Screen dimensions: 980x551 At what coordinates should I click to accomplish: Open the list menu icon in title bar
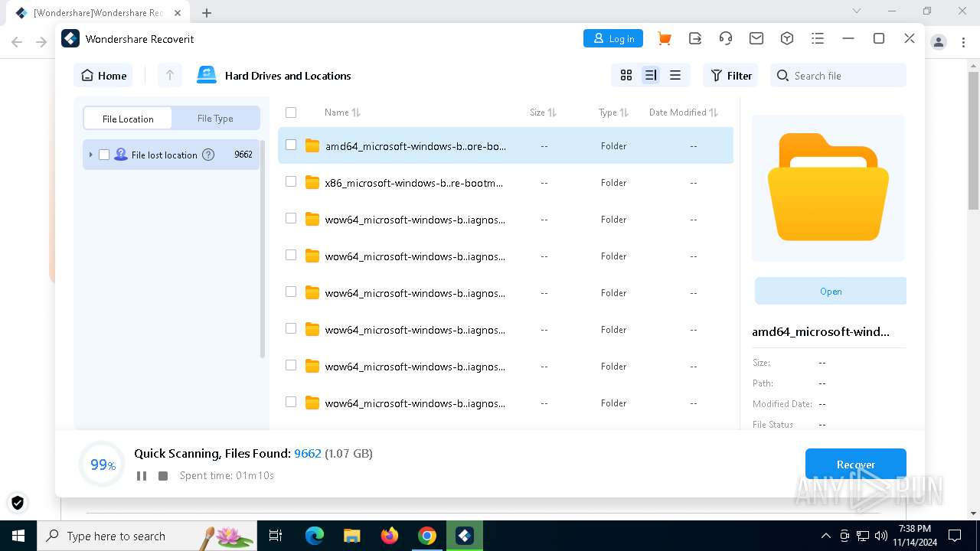pos(818,38)
